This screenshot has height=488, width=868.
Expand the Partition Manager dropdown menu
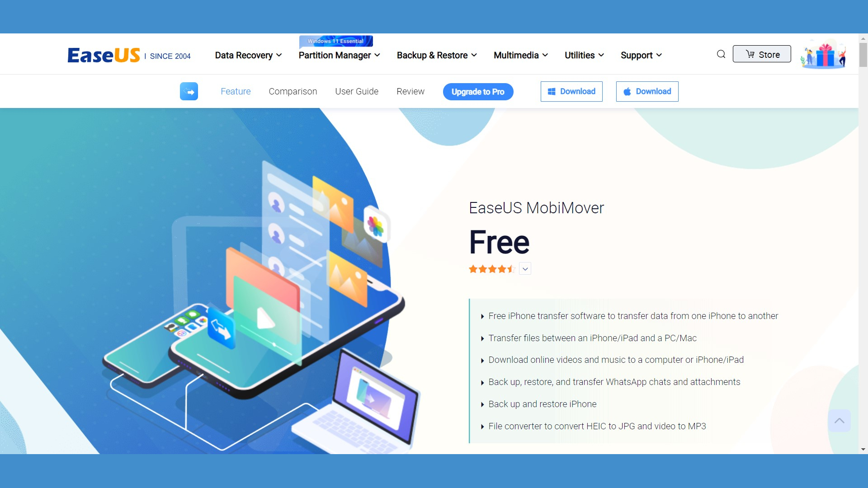point(339,55)
